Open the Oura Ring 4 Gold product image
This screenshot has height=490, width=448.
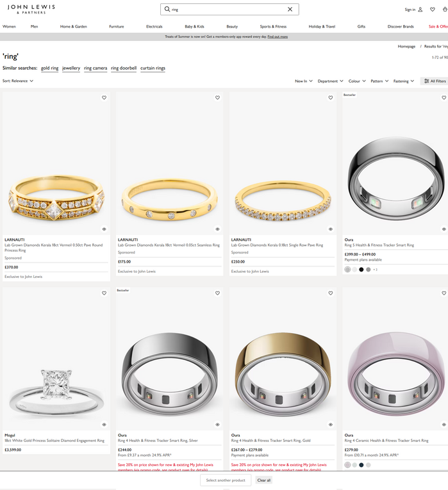coord(283,359)
